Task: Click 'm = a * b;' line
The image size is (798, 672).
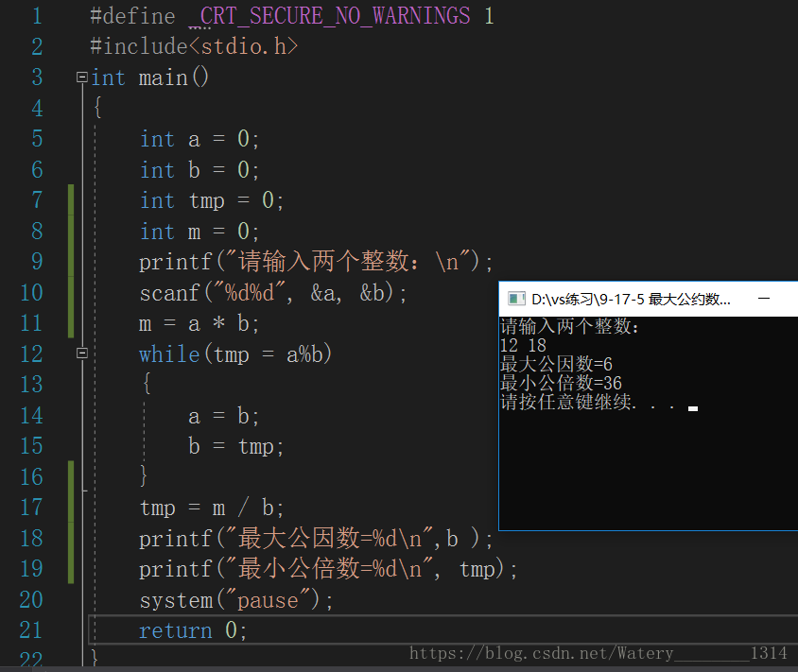Action: [199, 323]
